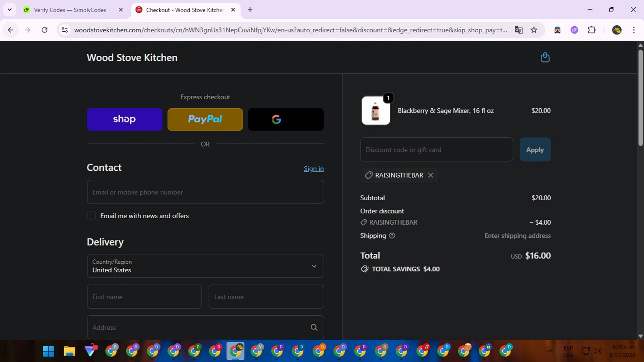Show hidden system tray icons

click(x=550, y=351)
